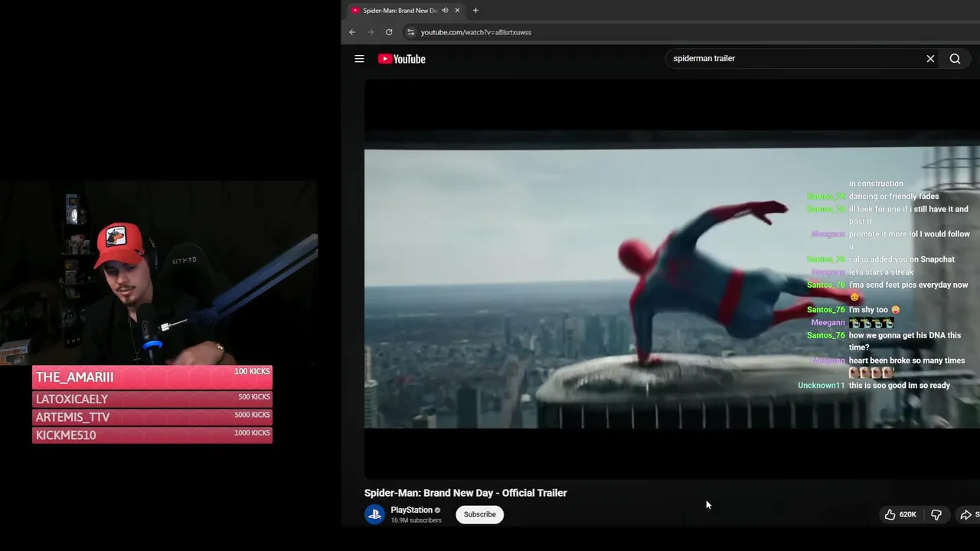Click the PlayStation channel avatar

pyautogui.click(x=374, y=514)
